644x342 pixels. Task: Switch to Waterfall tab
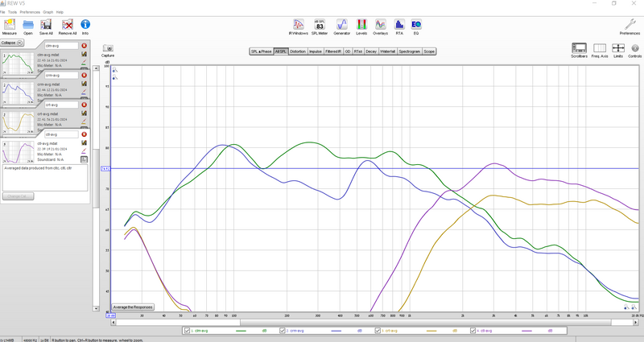(388, 52)
